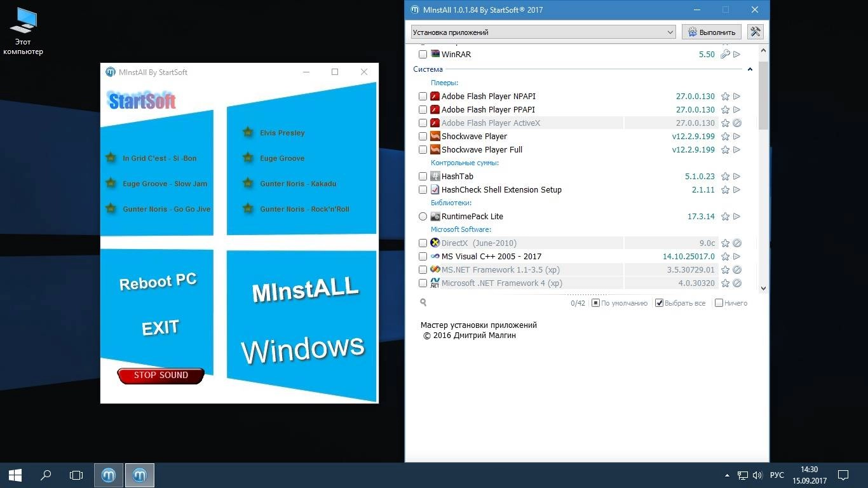Image resolution: width=868 pixels, height=488 pixels.
Task: Click the application list vertical scrollbar
Action: click(x=763, y=95)
